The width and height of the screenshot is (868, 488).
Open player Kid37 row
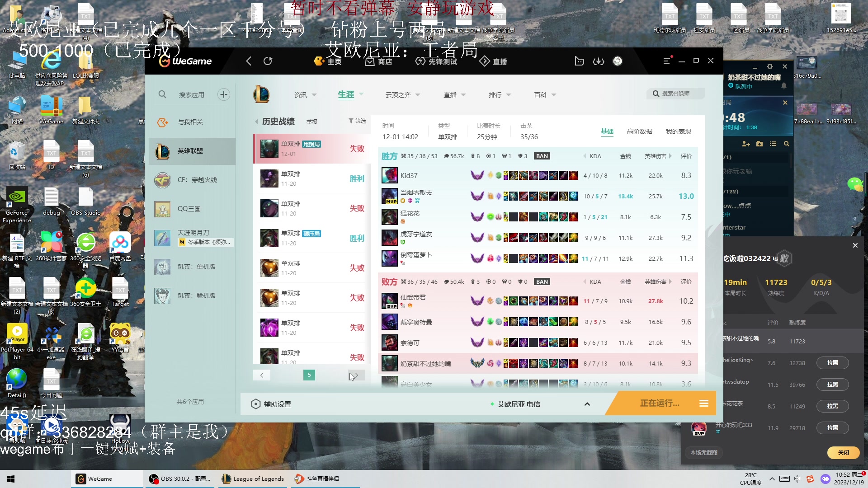[538, 175]
